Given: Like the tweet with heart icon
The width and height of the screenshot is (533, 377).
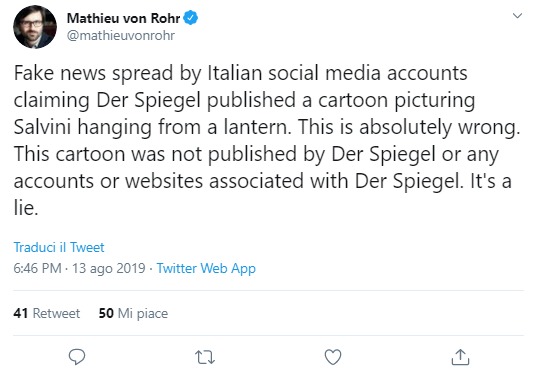Looking at the screenshot, I should 333,357.
